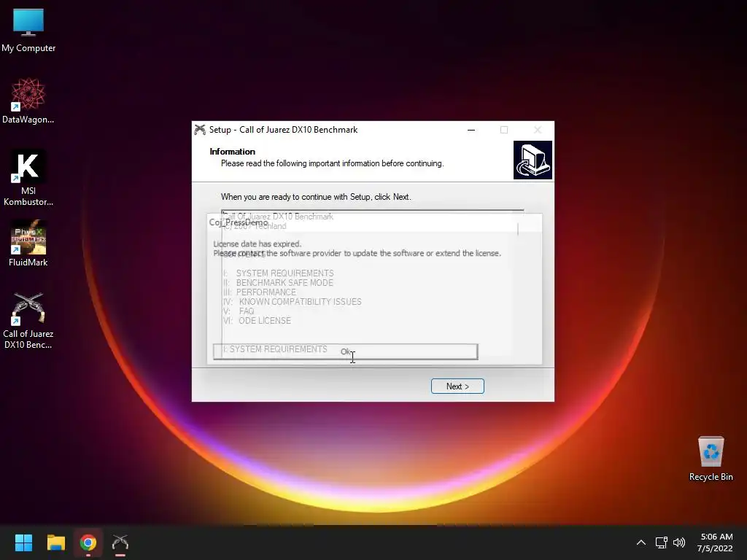
Task: Switch to Google Chrome in taskbar
Action: (x=88, y=542)
